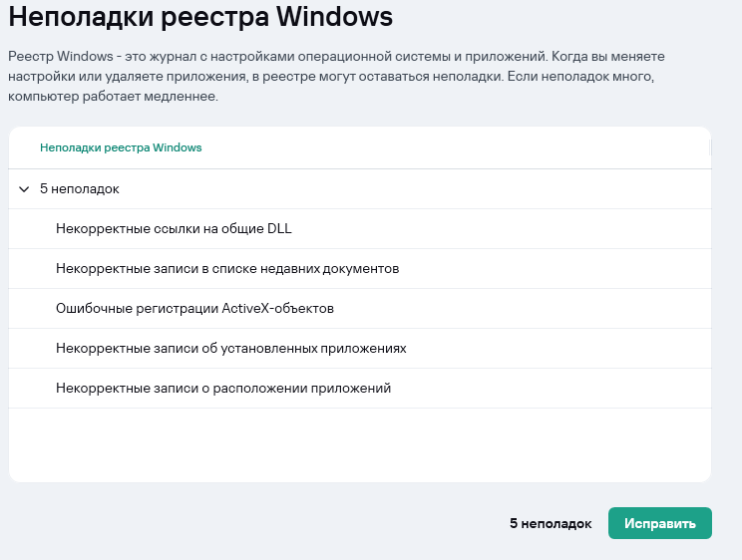
Task: Select 'Некорректные записи об установленных приложениях'
Action: click(230, 348)
